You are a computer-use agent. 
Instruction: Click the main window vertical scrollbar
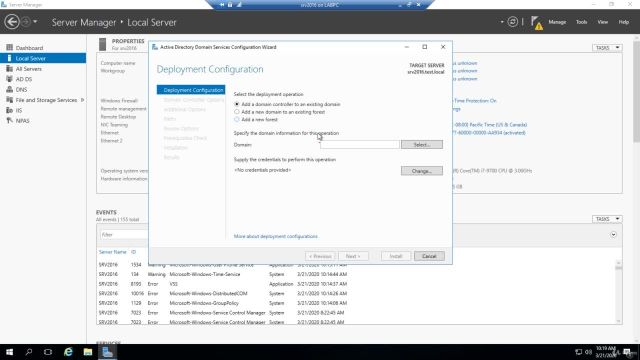pyautogui.click(x=636, y=188)
